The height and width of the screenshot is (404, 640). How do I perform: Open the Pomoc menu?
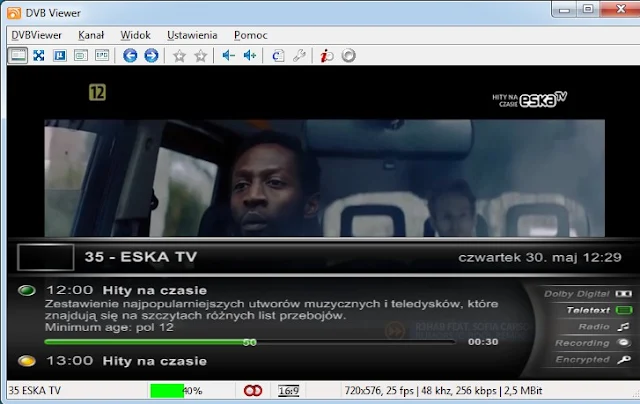pos(251,35)
